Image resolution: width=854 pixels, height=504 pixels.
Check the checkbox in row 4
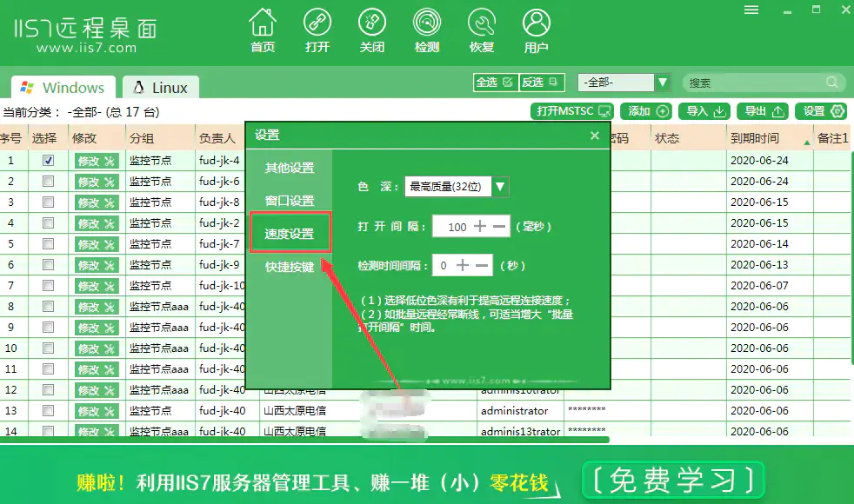click(x=49, y=223)
